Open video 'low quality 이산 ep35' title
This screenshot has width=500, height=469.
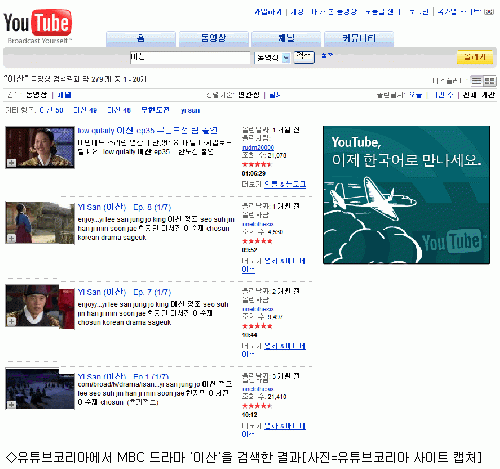[x=148, y=130]
